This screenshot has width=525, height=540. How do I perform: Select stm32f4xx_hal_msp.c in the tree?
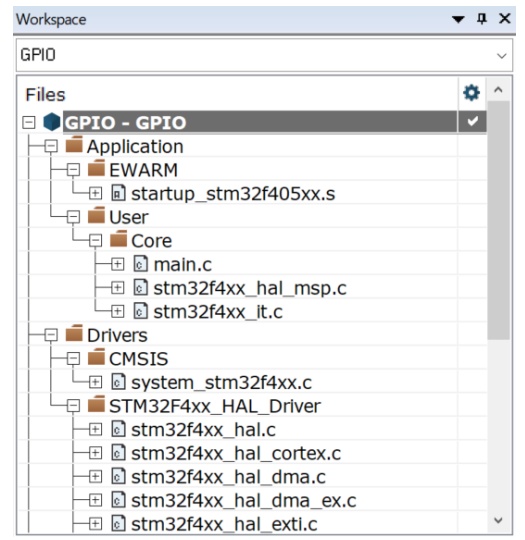pyautogui.click(x=250, y=288)
